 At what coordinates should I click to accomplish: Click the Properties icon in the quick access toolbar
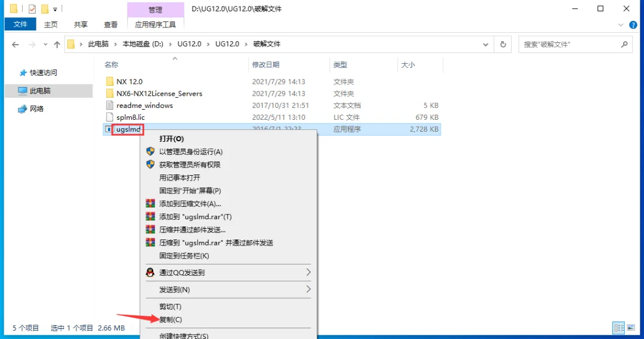click(x=32, y=8)
